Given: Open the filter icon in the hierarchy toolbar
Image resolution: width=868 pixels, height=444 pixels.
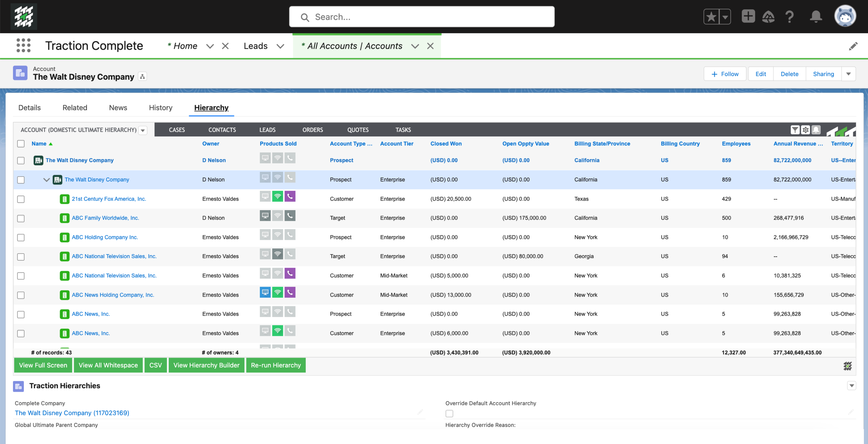Looking at the screenshot, I should [795, 130].
